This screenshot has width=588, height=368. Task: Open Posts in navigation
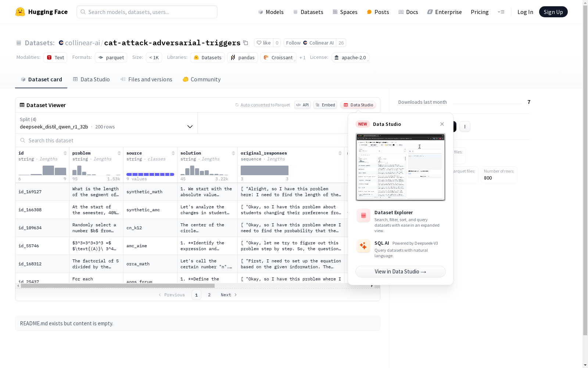(378, 12)
